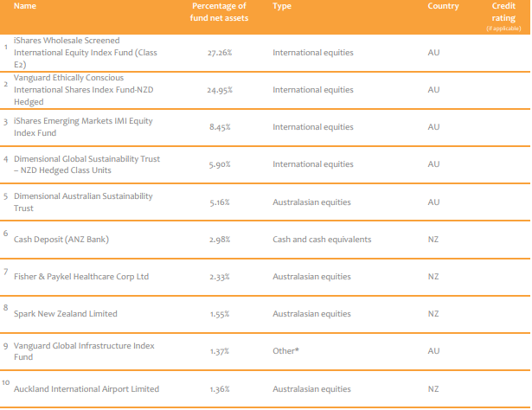Image resolution: width=532 pixels, height=410 pixels.
Task: Select the 5.90% percentage value
Action: pos(220,164)
